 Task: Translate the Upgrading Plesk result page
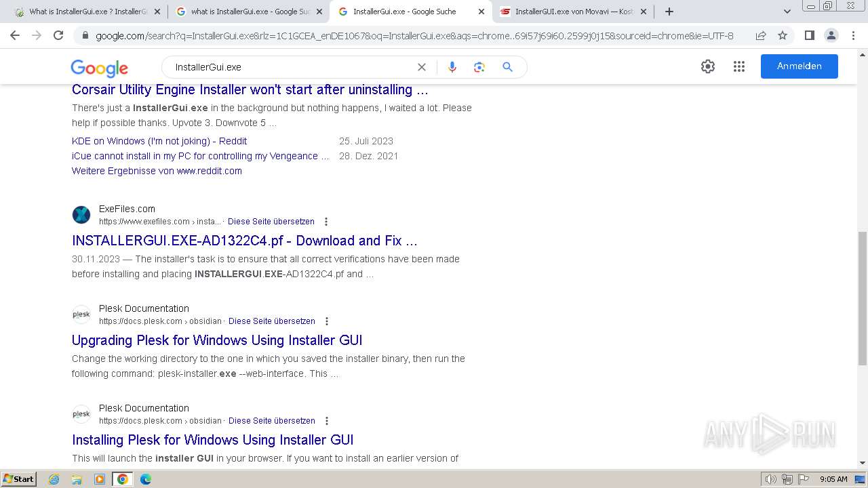tap(272, 321)
